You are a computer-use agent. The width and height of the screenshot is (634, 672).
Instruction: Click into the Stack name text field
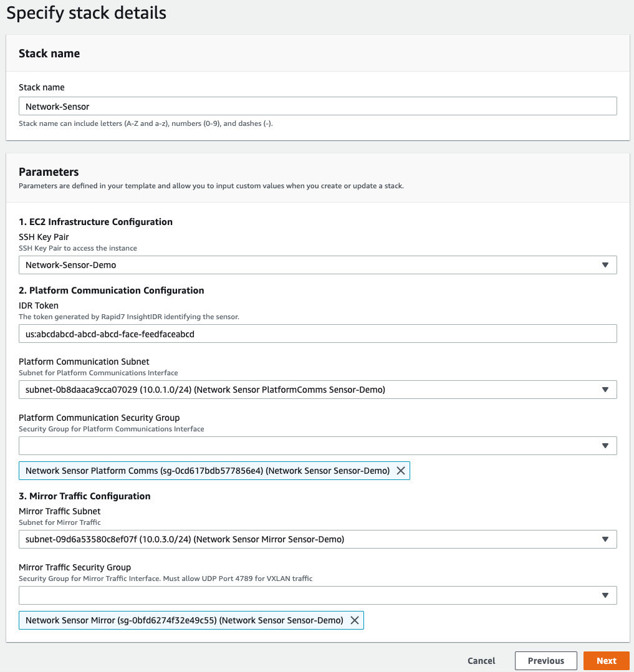click(x=317, y=106)
